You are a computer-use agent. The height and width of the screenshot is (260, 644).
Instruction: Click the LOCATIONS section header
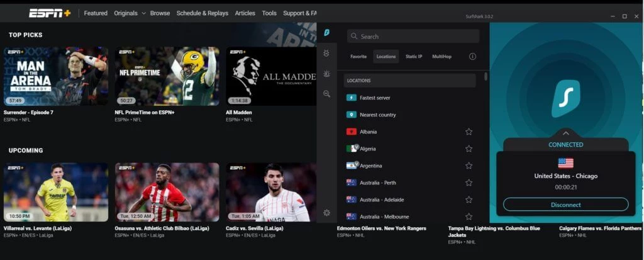pyautogui.click(x=409, y=81)
